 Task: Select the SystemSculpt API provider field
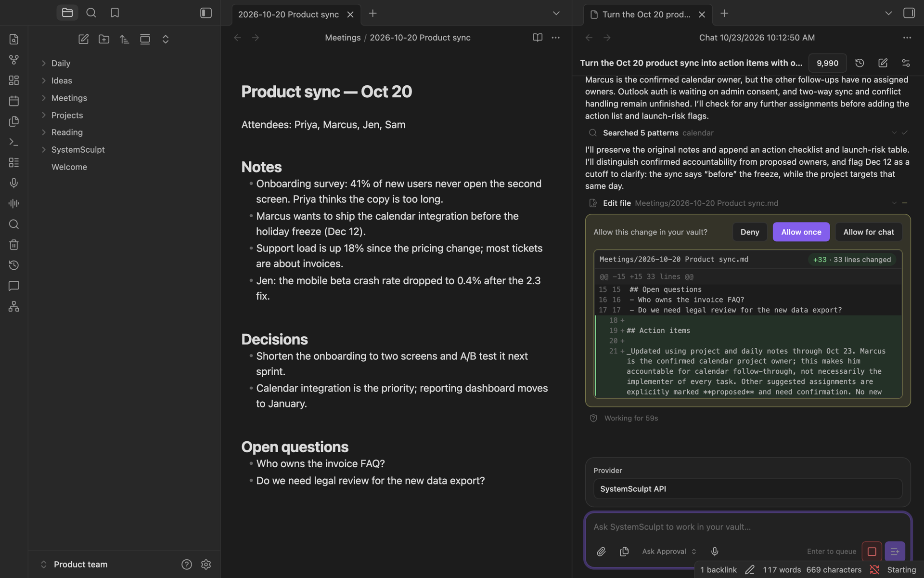click(748, 489)
